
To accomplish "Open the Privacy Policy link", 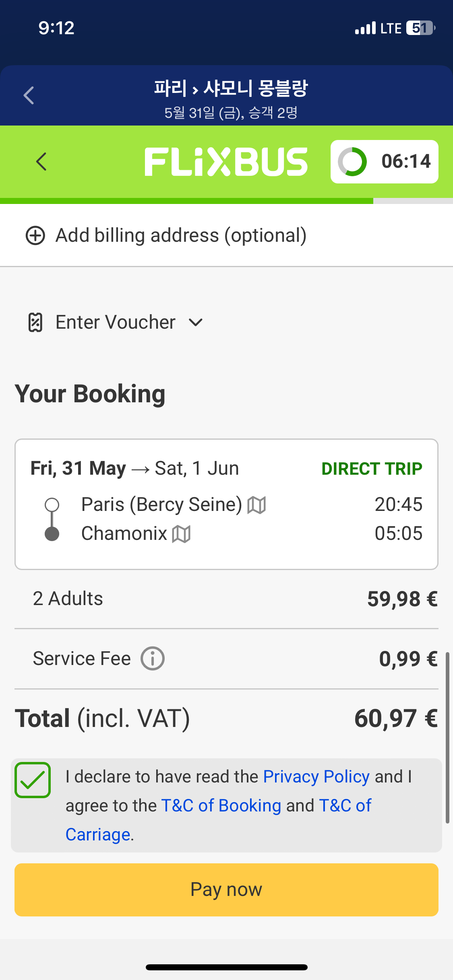I will tap(316, 776).
